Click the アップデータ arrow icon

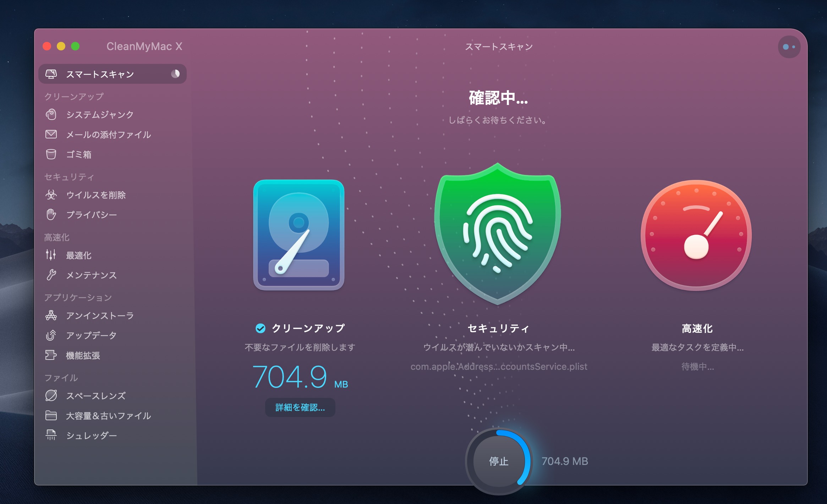51,335
